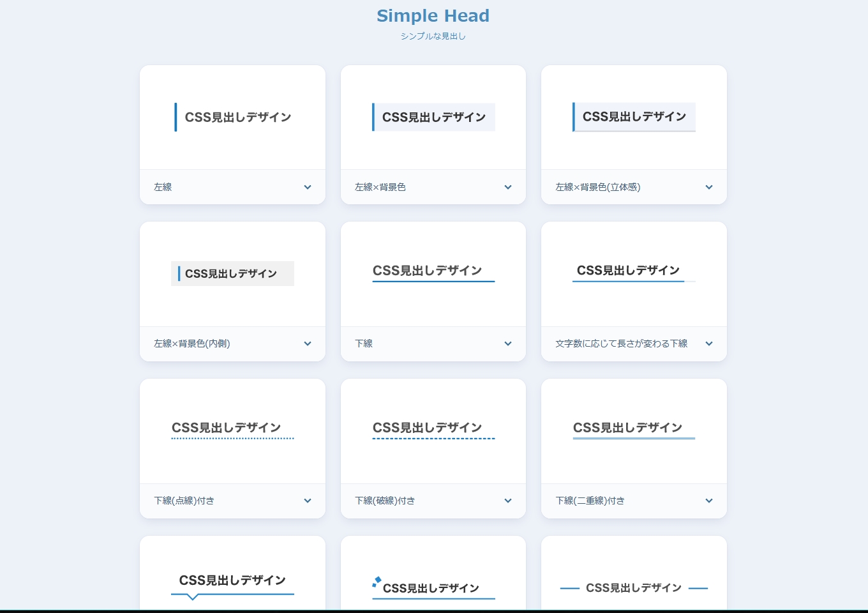The height and width of the screenshot is (613, 868).
Task: Expand the 下線(点線)付き chevron
Action: click(308, 501)
